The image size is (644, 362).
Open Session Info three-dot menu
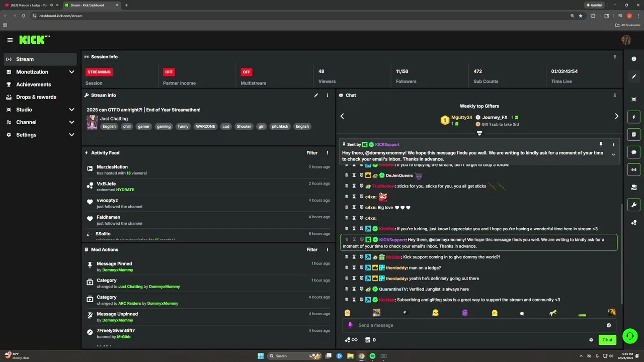pyautogui.click(x=614, y=57)
